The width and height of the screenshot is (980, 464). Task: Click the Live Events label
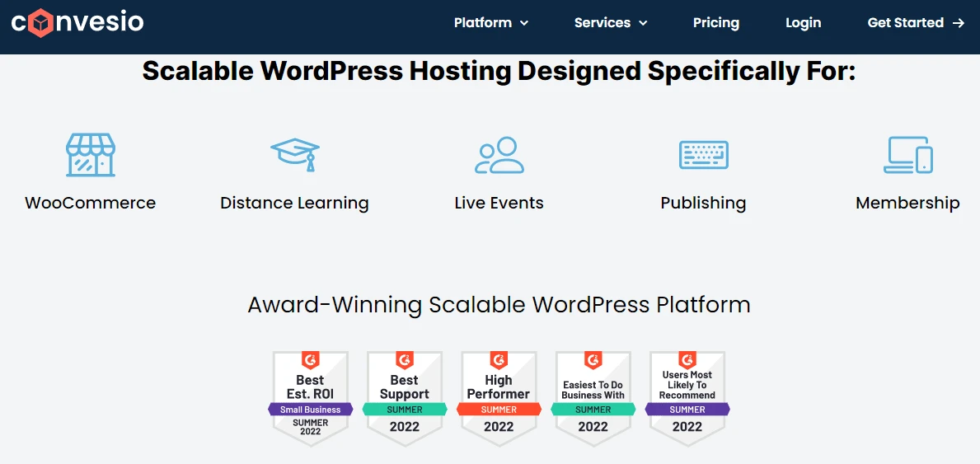[499, 204]
